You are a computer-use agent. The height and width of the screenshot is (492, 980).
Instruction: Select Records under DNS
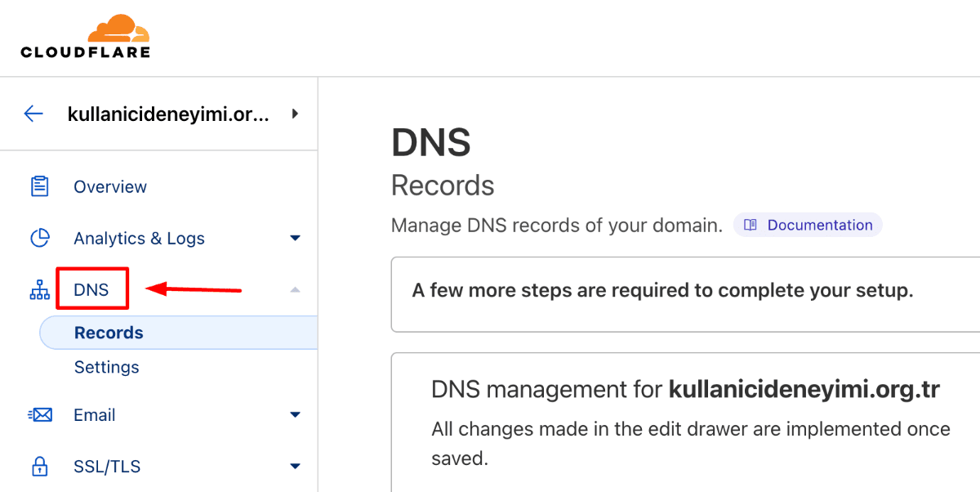(109, 332)
